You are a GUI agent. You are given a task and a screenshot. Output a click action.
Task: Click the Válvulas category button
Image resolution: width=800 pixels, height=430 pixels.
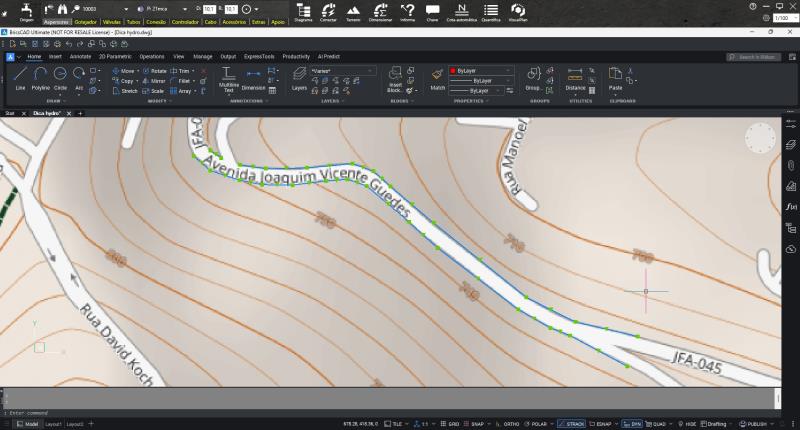[x=111, y=20]
